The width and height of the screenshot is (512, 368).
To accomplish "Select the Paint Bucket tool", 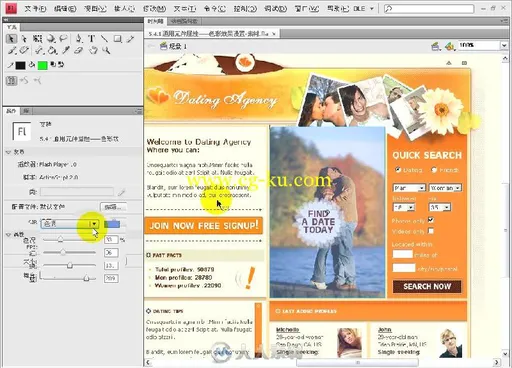I will coord(52,51).
